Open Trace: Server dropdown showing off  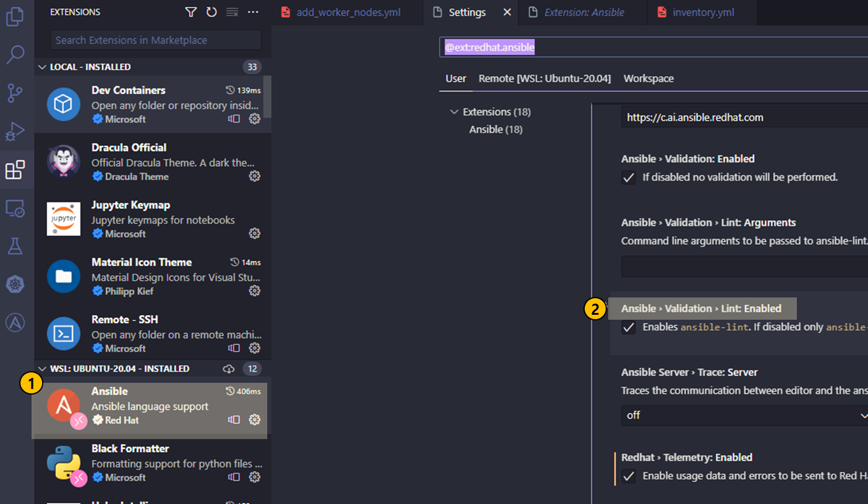[x=745, y=416]
